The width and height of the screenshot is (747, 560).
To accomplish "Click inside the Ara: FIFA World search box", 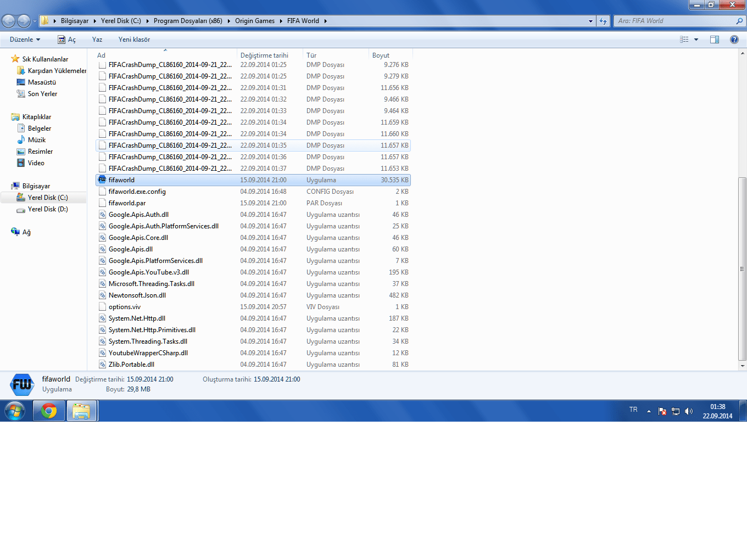I will coord(676,21).
